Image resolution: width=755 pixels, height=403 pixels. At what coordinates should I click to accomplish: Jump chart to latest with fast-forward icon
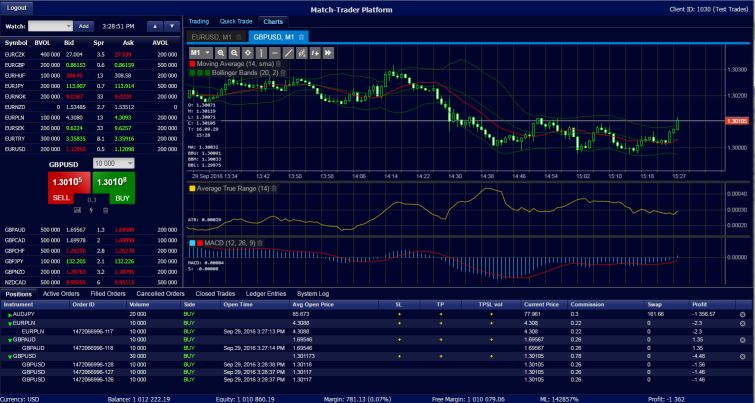[328, 52]
